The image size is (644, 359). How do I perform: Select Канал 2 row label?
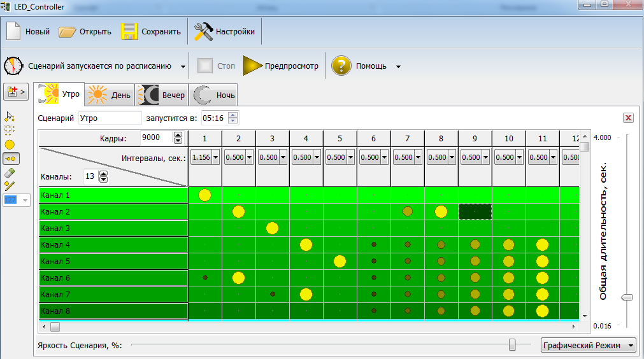[x=113, y=212]
